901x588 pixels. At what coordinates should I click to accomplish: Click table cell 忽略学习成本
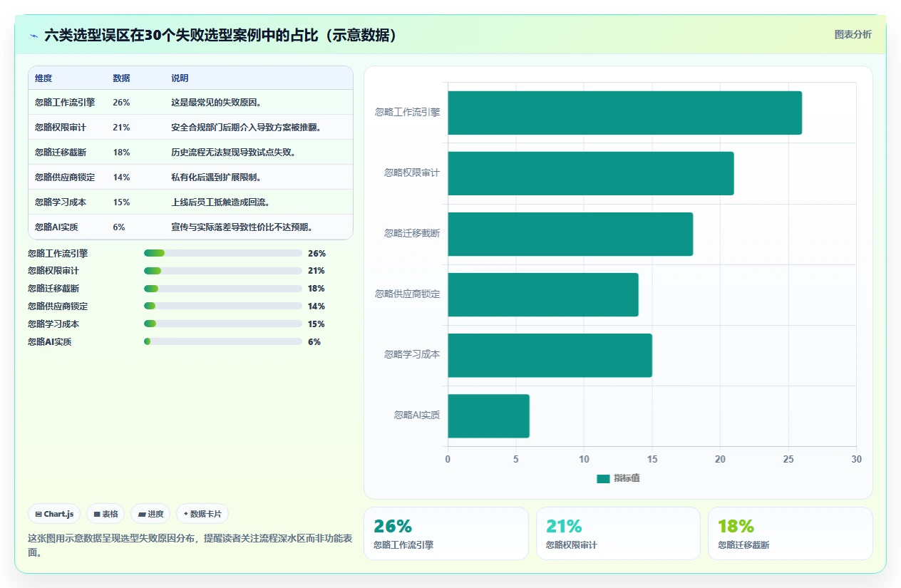pyautogui.click(x=61, y=202)
